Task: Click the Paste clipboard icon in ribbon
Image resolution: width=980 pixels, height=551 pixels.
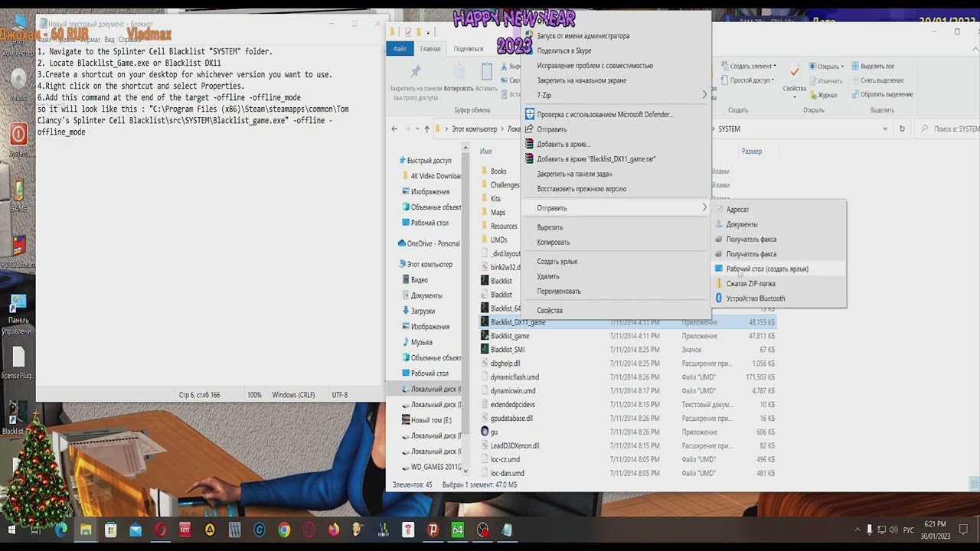Action: pos(486,72)
